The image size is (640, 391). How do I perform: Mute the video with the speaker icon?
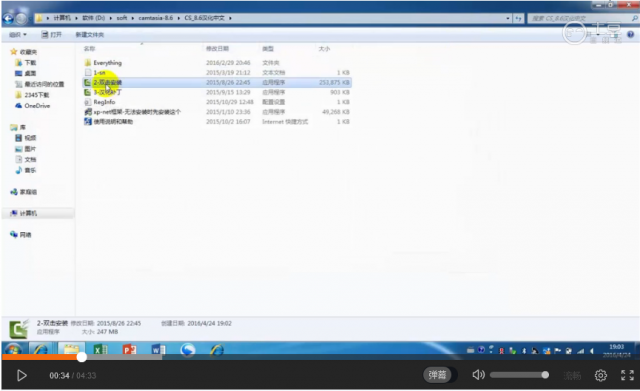point(478,375)
